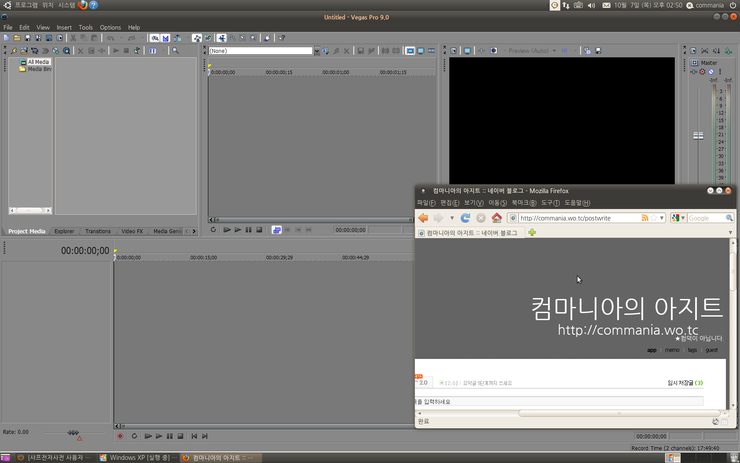Toggle Loop Playback in timeline transport
The image size is (740, 463).
[135, 436]
